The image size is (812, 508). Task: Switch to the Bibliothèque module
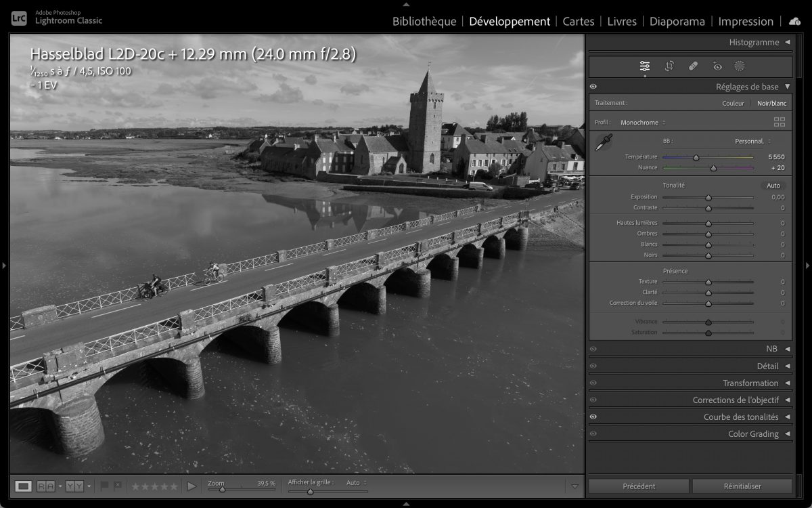[424, 21]
